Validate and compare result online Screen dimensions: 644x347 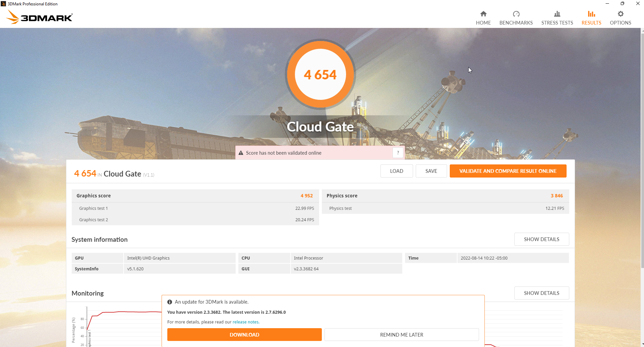[x=508, y=171]
